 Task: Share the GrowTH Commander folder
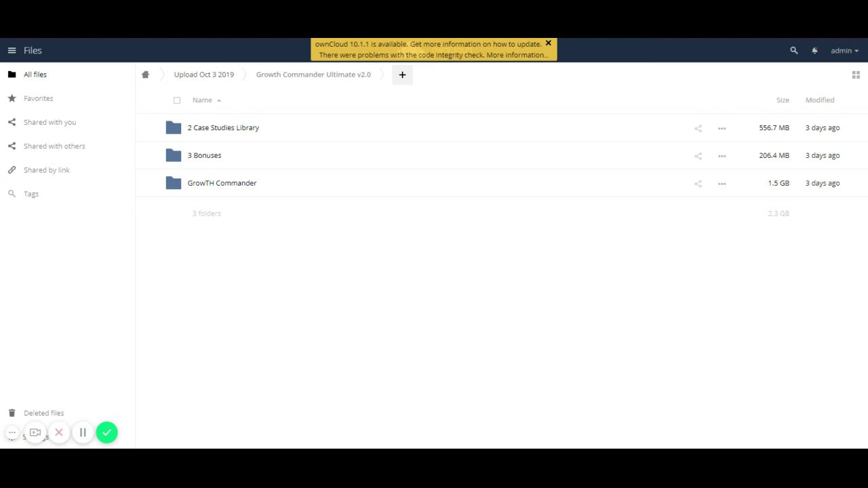pos(698,184)
